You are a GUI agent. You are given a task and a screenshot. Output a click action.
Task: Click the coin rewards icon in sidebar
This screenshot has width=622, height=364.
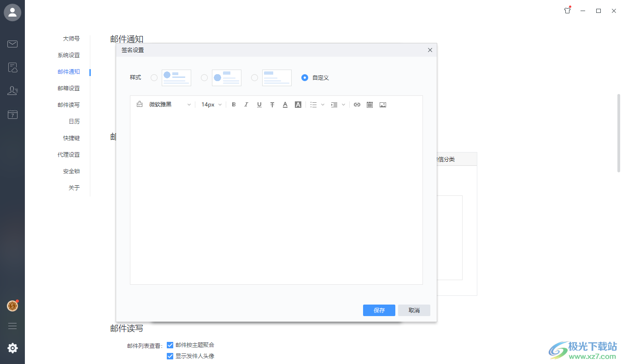(x=12, y=305)
